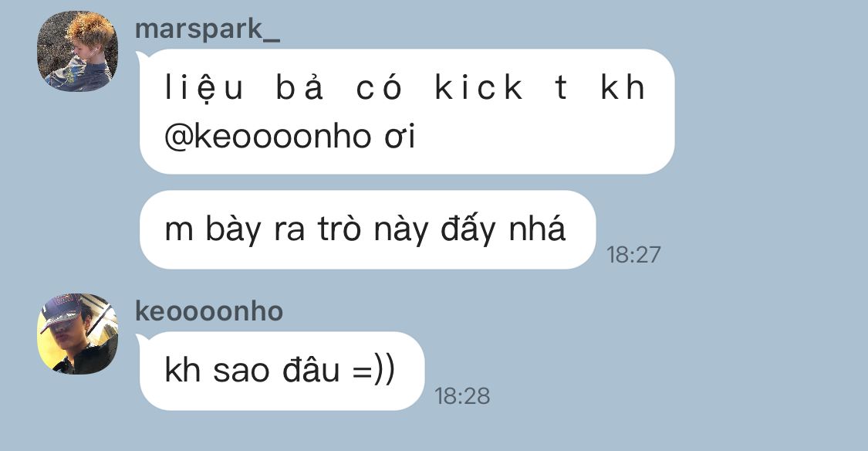Click the marspark_ username label

(x=208, y=29)
